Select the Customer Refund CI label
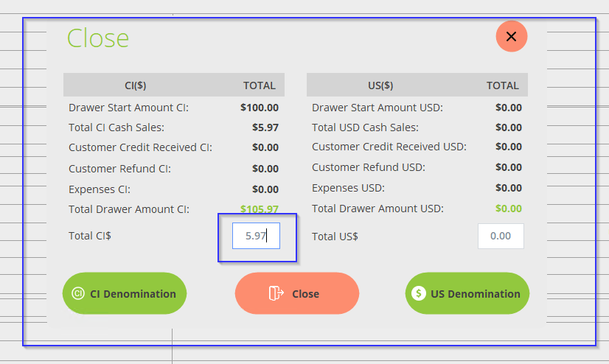The image size is (609, 364). (x=119, y=169)
